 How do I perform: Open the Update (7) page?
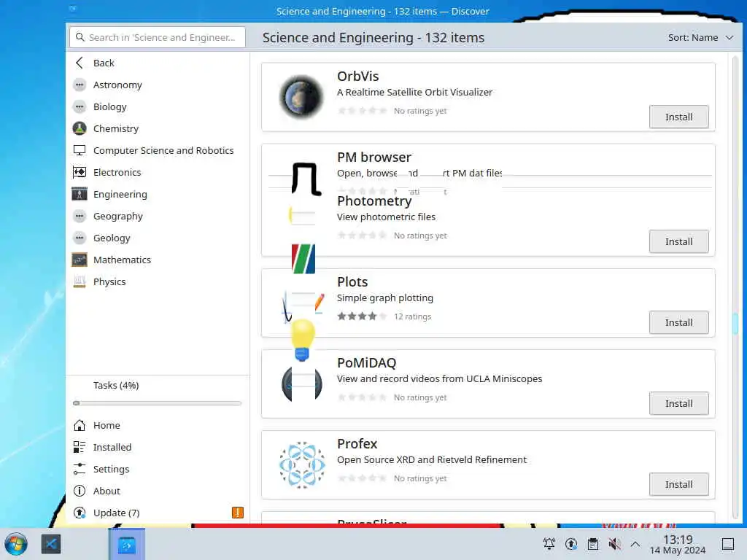[x=158, y=513]
